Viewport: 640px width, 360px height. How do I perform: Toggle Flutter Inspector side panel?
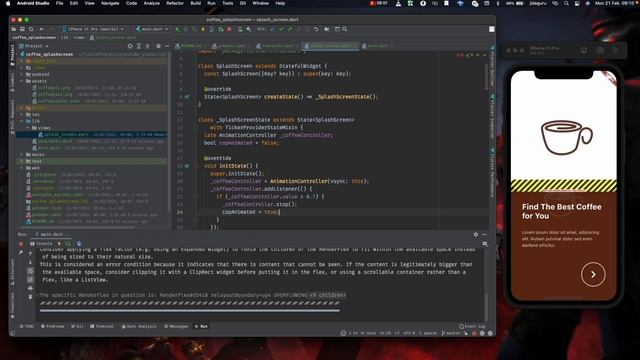pos(492,116)
